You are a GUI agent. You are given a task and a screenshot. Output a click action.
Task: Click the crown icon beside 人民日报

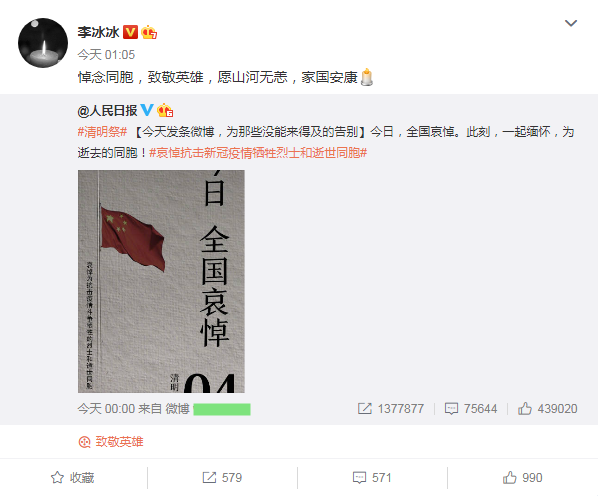click(x=165, y=110)
